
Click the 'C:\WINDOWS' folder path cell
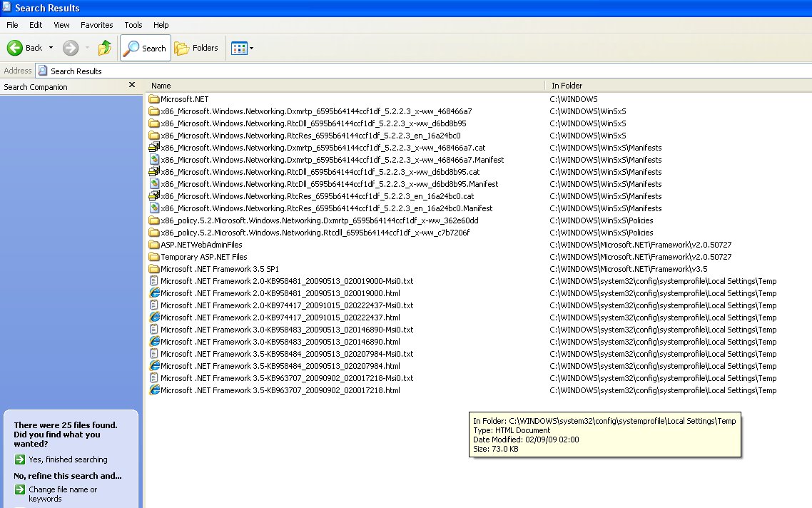574,99
